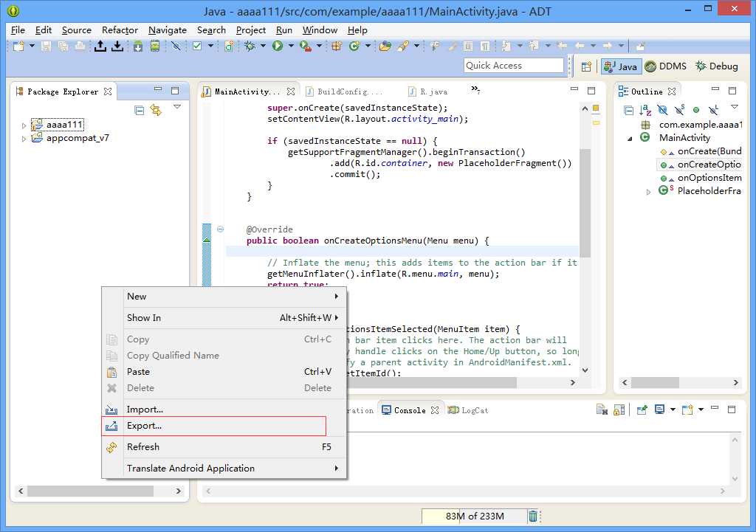Screen dimensions: 756x532
Task: Click the Quick Access search field
Action: pos(514,66)
